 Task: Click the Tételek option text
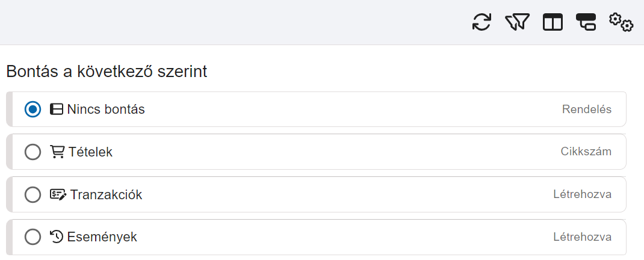coord(90,152)
